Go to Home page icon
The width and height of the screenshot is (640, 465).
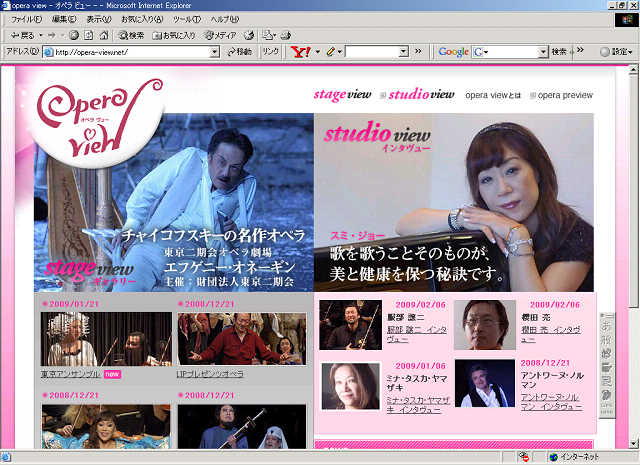pos(104,36)
